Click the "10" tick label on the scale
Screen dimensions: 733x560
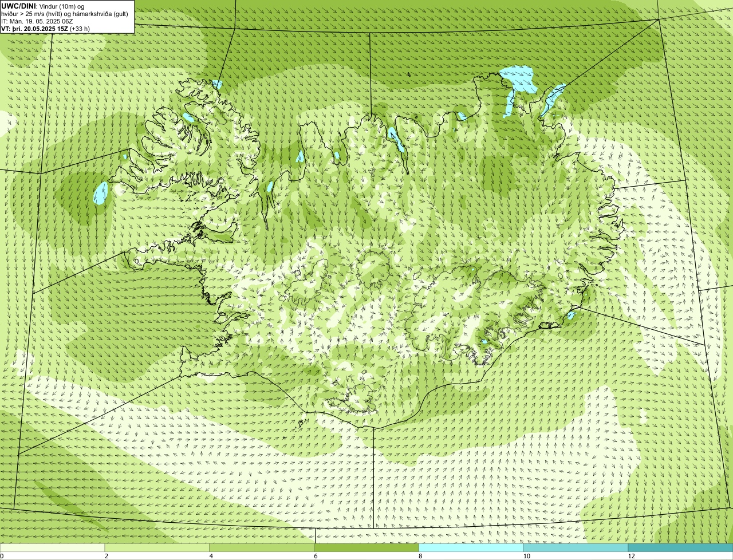[x=526, y=556]
